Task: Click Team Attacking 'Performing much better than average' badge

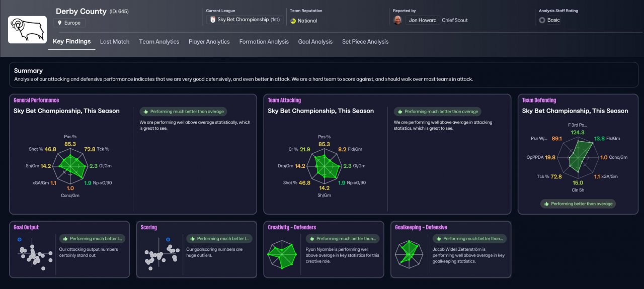Action: 437,112
